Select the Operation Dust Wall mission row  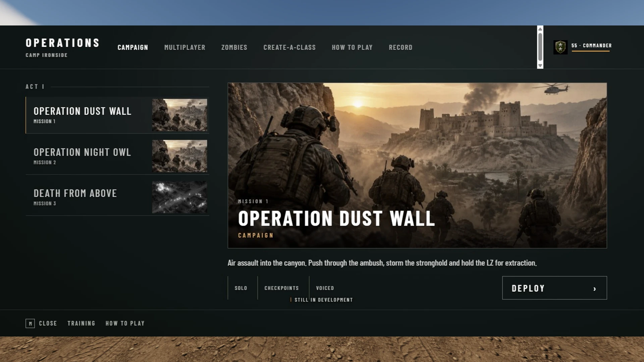pyautogui.click(x=117, y=115)
